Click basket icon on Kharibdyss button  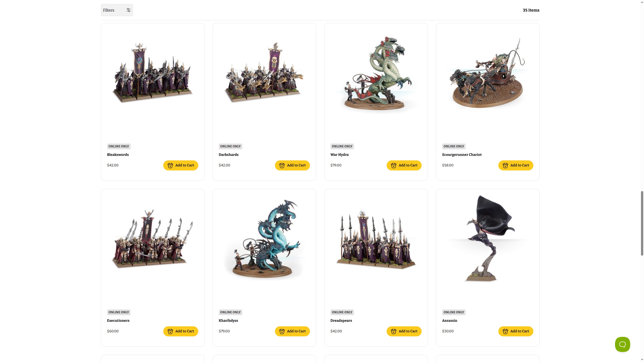click(282, 331)
